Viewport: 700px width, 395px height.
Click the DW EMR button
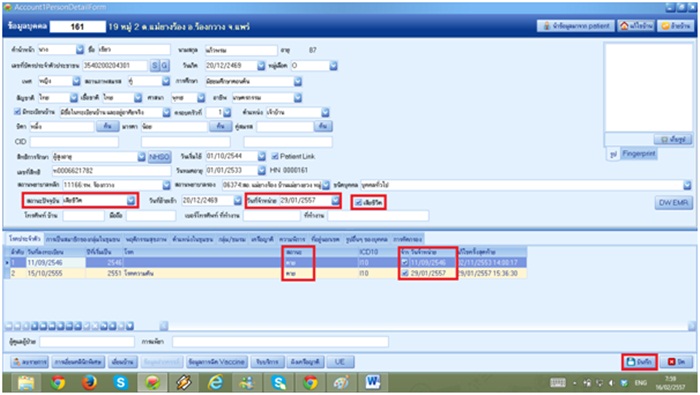pyautogui.click(x=673, y=203)
